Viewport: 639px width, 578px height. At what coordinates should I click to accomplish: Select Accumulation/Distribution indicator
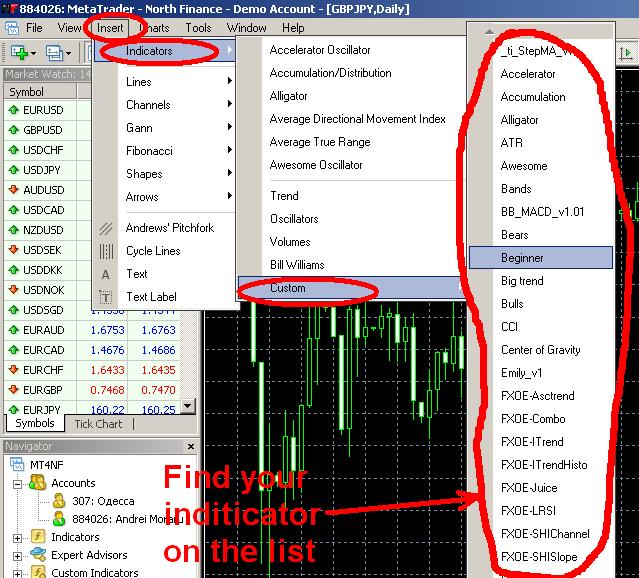click(x=331, y=73)
